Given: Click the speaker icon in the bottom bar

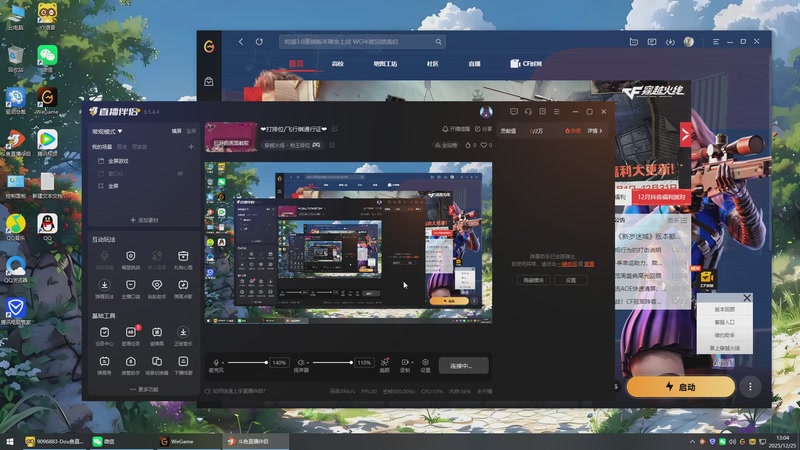Looking at the screenshot, I should coord(301,362).
